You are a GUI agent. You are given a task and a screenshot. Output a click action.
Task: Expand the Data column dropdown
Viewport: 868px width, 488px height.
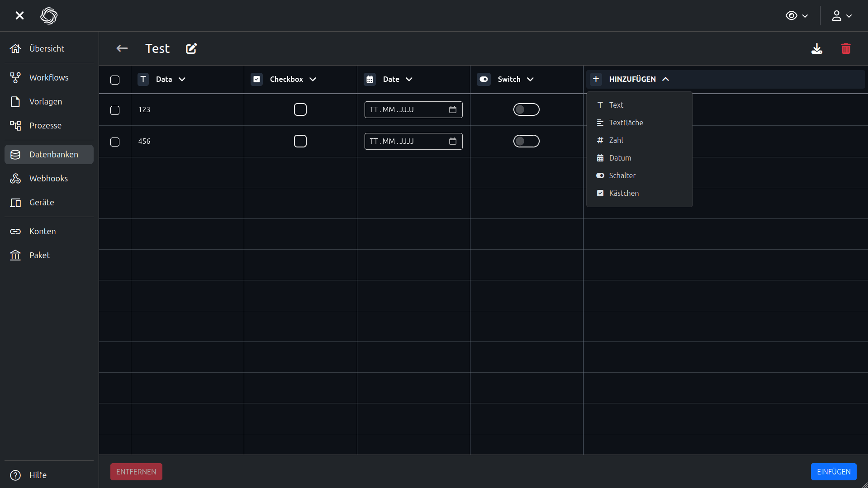point(182,79)
